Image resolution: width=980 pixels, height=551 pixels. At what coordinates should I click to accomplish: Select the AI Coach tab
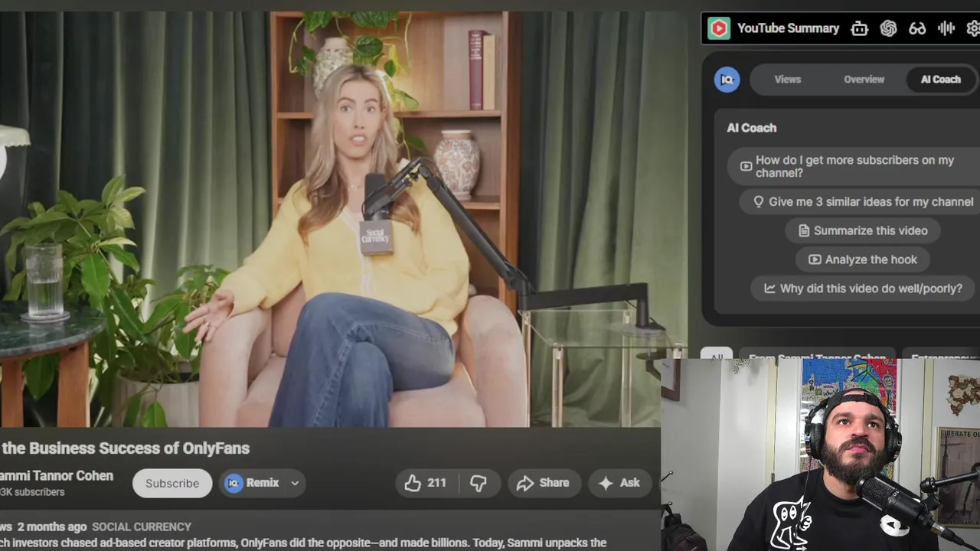940,80
